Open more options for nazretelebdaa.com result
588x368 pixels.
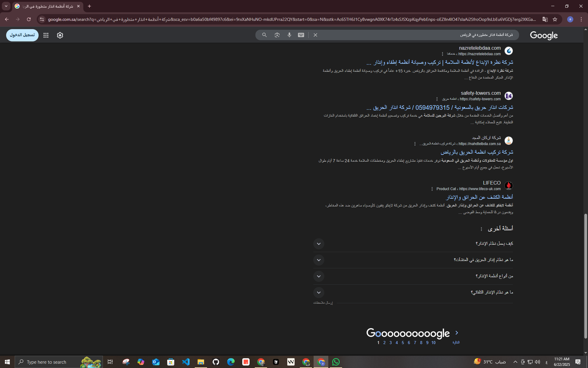tap(442, 54)
